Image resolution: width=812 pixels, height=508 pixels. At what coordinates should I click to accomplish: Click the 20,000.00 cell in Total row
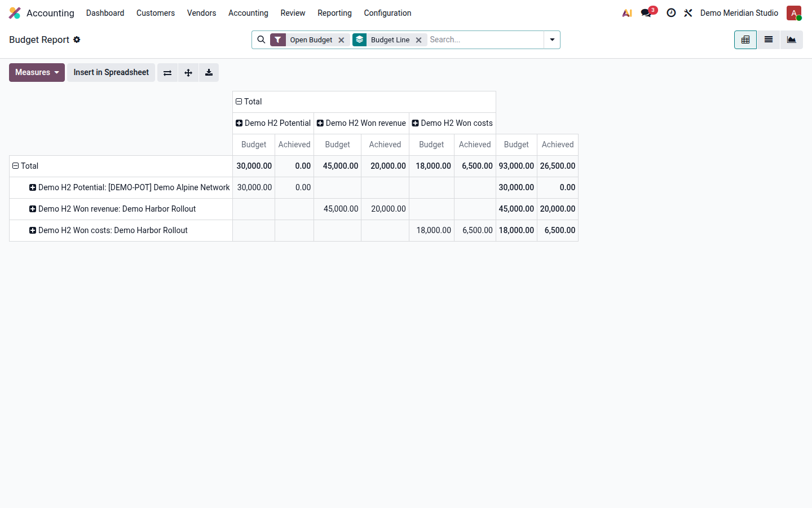pos(385,166)
